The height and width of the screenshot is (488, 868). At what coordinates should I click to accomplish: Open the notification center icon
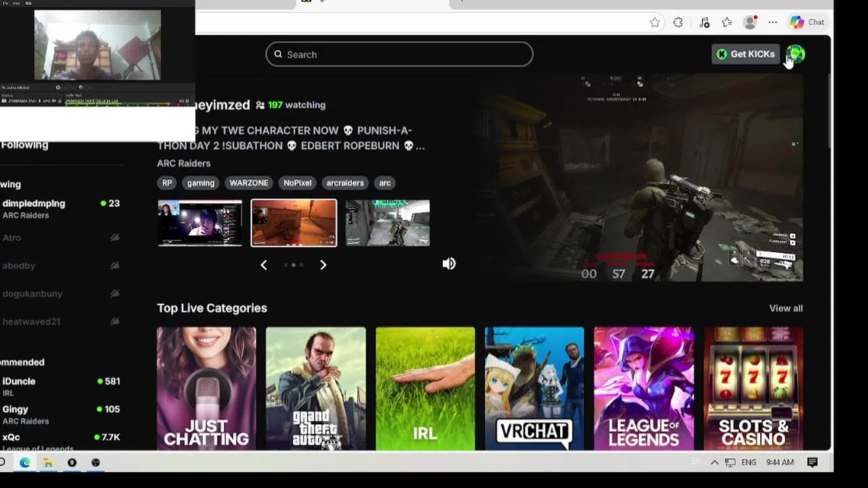(812, 462)
